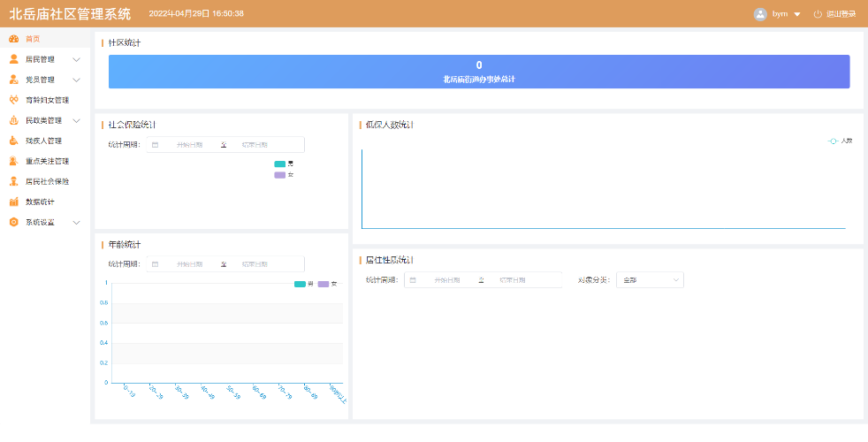Viewport: 868px width, 442px height.
Task: Click the 居住性质统计 section heading
Action: [389, 260]
